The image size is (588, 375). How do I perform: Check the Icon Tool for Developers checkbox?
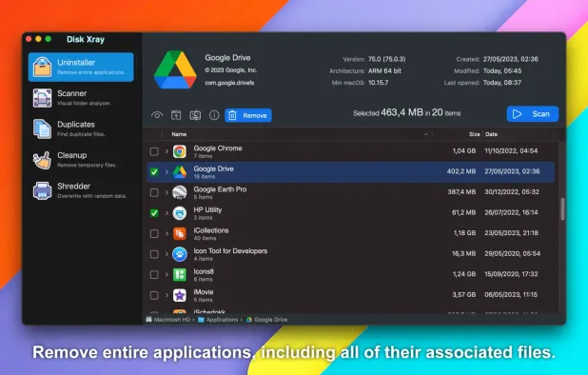point(154,254)
